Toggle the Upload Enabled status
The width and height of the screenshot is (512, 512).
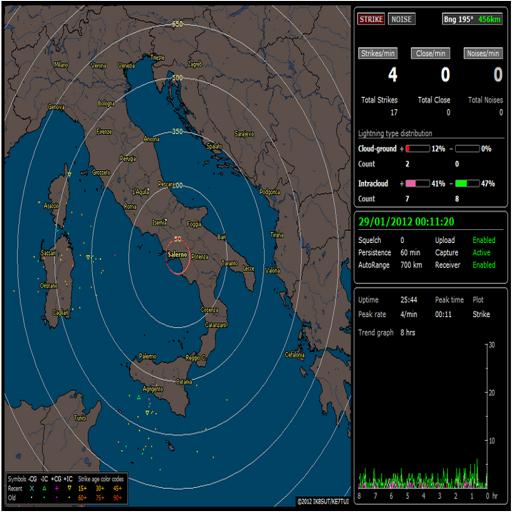click(484, 240)
